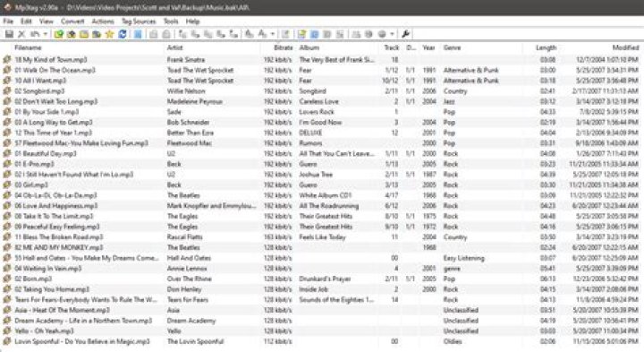The image size is (644, 352).
Task: Open the File menu
Action: 8,21
